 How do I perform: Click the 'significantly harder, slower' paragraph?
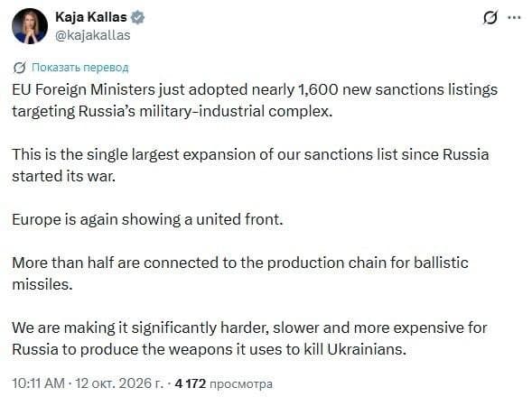pyautogui.click(x=249, y=338)
